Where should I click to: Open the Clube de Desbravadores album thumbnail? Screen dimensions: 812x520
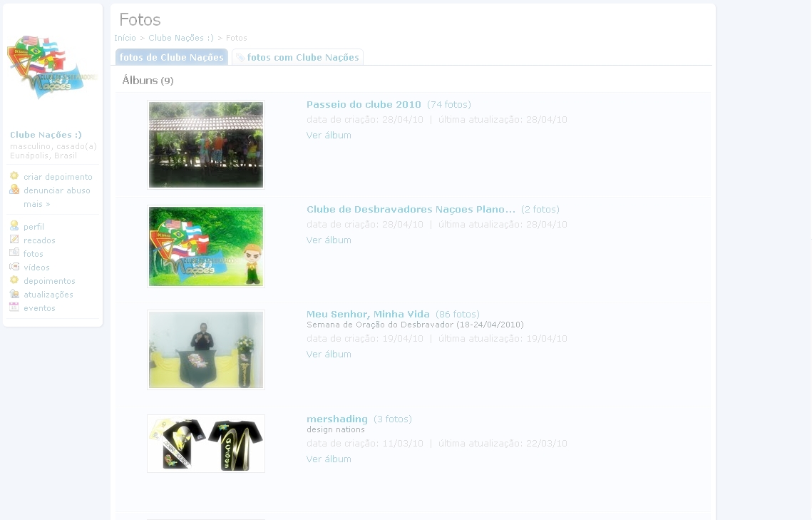206,246
